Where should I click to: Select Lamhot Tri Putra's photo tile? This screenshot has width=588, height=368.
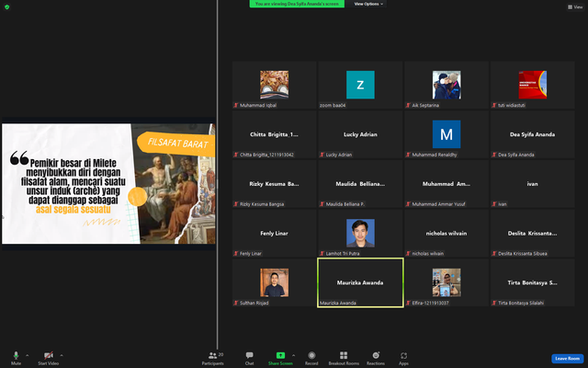(360, 233)
